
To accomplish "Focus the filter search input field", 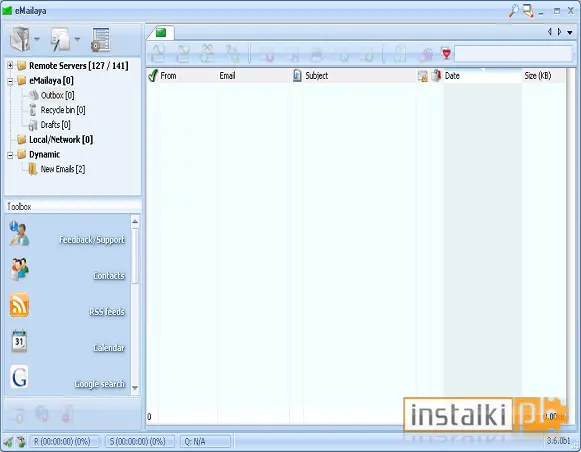I will click(513, 54).
